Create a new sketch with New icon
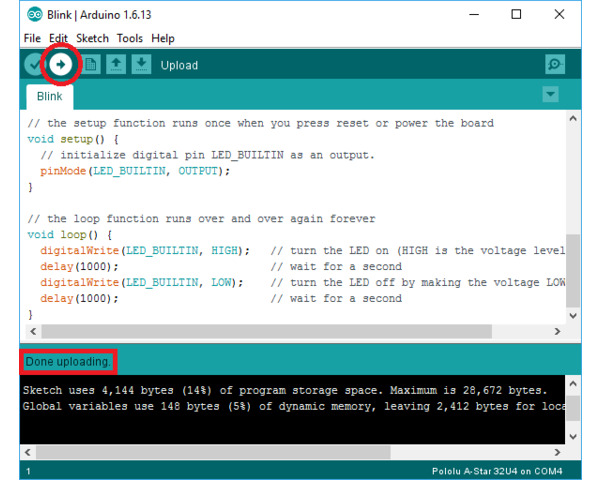 pyautogui.click(x=91, y=64)
